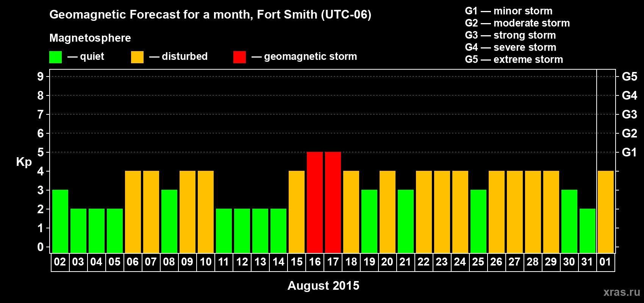Click the Magnetosphere heading

pyautogui.click(x=90, y=38)
